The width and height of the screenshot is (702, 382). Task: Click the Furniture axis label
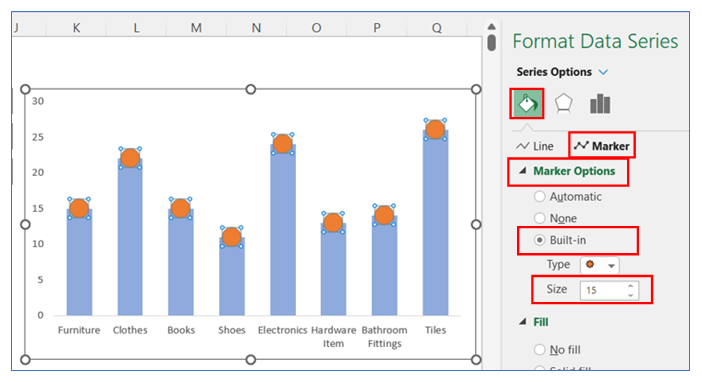[79, 330]
